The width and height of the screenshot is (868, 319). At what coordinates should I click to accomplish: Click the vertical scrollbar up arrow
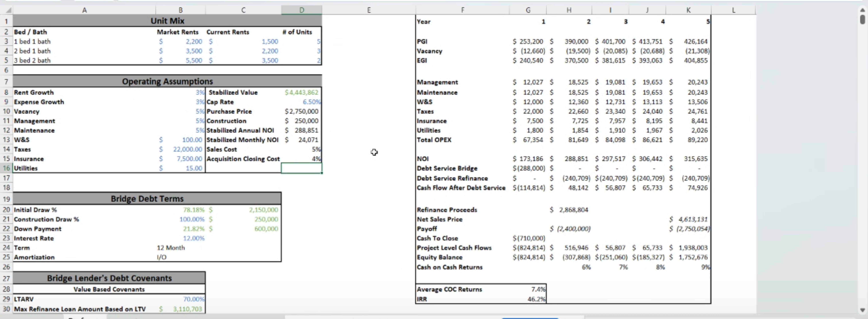862,10
